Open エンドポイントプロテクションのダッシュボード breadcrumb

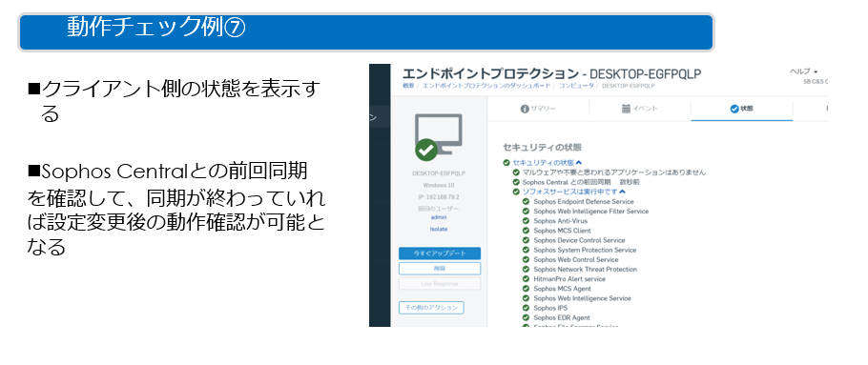(486, 86)
